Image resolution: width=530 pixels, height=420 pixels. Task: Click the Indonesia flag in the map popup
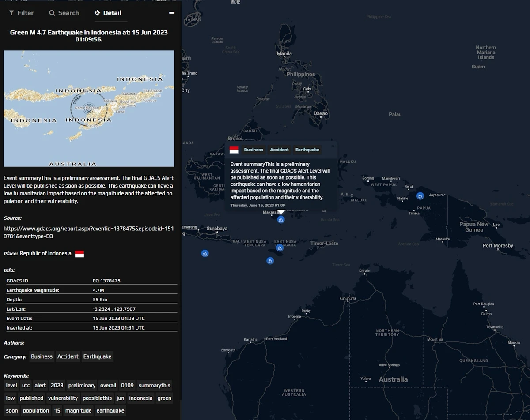(x=234, y=150)
